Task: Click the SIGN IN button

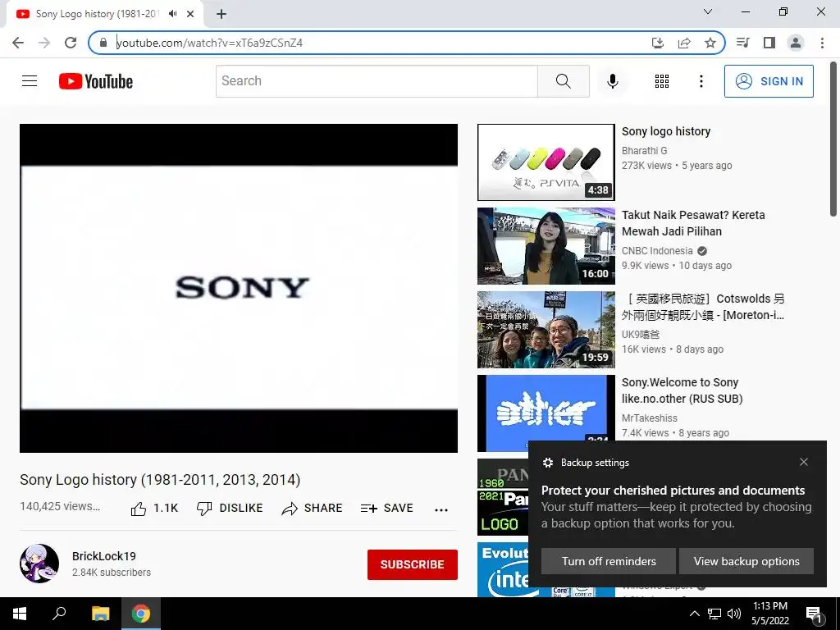Action: 768,81
